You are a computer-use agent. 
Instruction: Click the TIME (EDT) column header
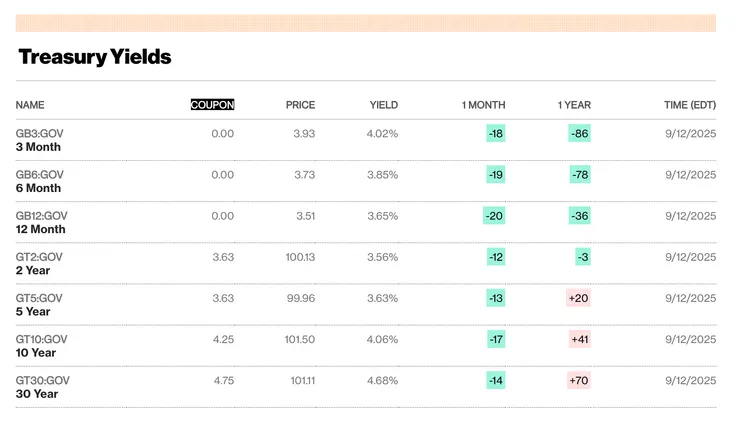[690, 105]
